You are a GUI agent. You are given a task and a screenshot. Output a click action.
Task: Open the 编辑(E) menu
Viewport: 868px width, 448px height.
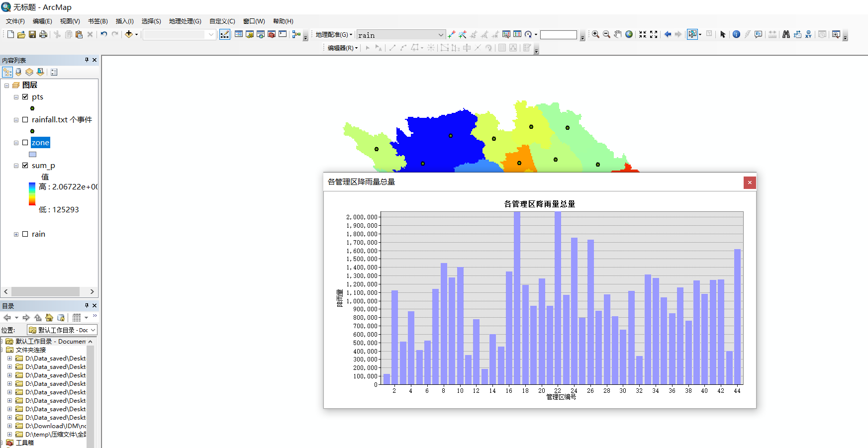(x=42, y=21)
